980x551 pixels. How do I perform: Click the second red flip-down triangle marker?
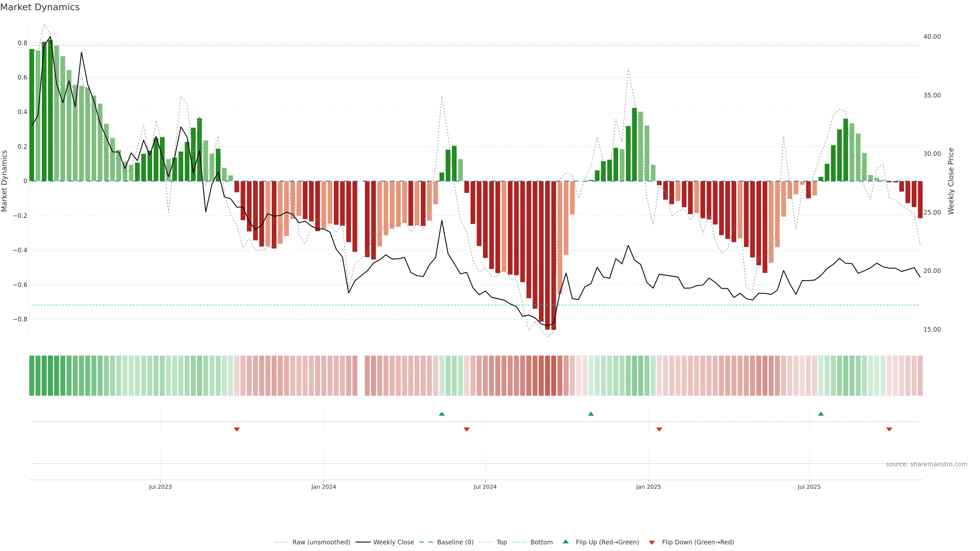pos(467,429)
